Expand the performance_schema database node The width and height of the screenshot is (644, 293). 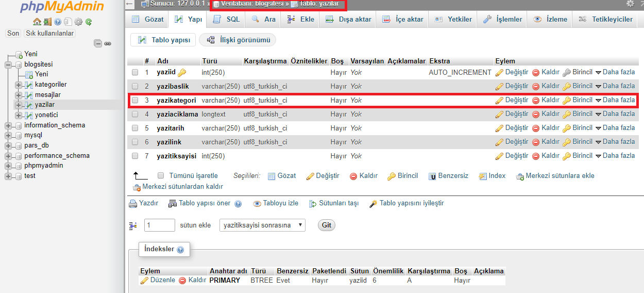[8, 155]
